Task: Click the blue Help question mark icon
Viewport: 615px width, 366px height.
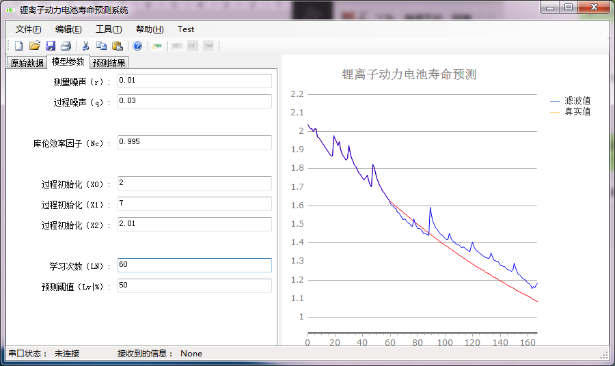Action: [x=137, y=46]
